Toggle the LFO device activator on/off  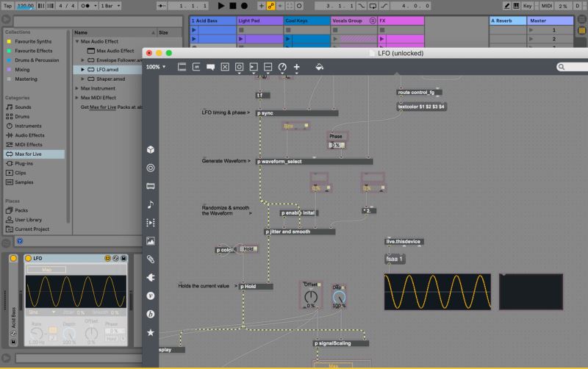(x=28, y=258)
